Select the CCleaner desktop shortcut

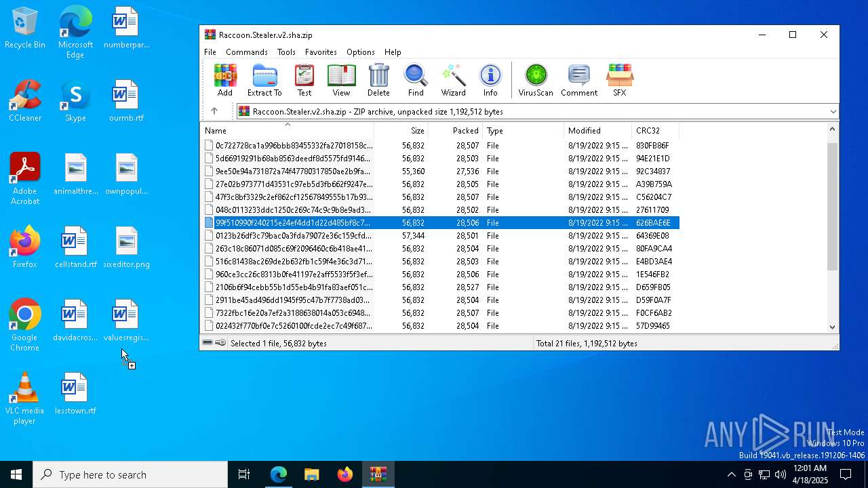25,101
